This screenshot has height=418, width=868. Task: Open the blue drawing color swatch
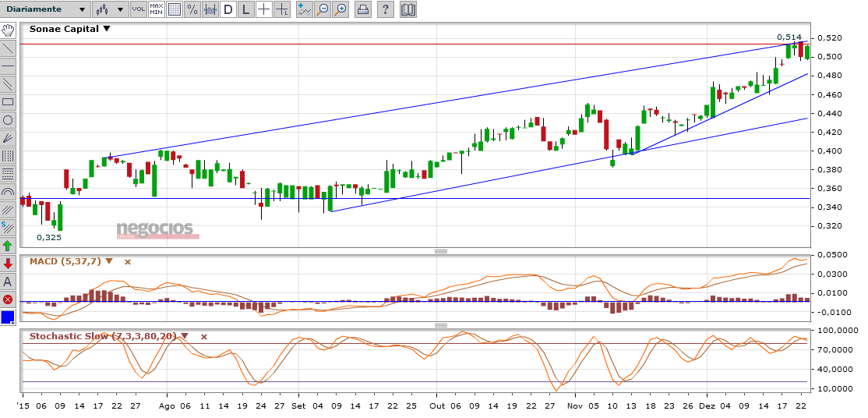[x=8, y=317]
